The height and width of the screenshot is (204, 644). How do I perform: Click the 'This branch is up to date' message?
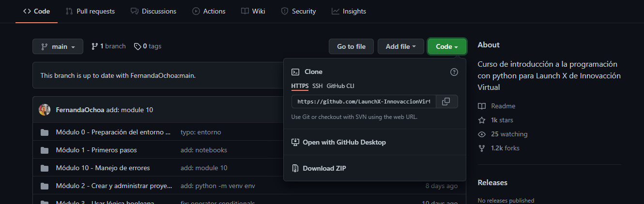click(x=118, y=75)
